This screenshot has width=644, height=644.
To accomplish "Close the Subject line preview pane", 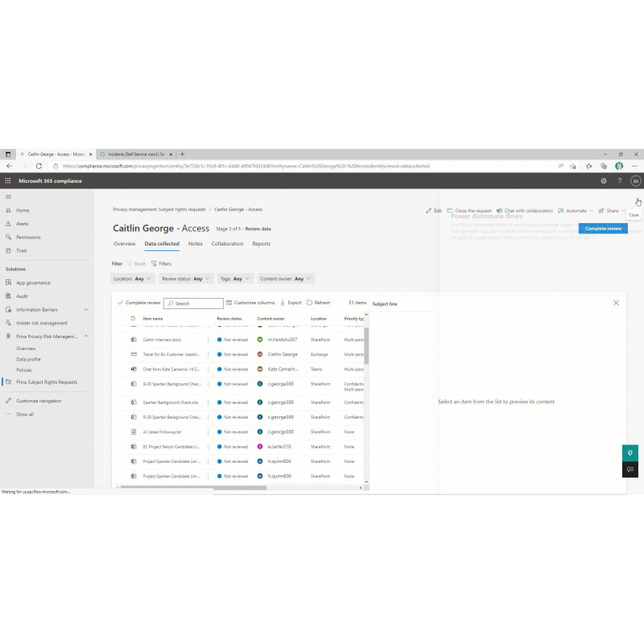I will (x=616, y=303).
